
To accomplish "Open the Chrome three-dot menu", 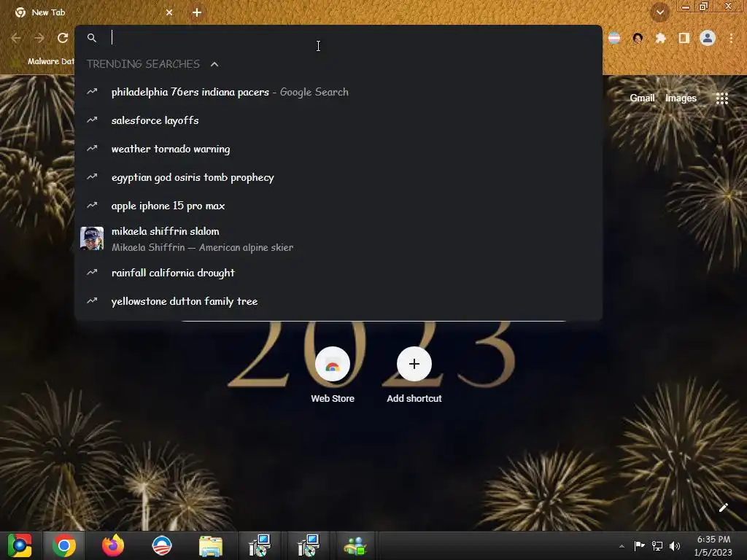I will click(731, 38).
